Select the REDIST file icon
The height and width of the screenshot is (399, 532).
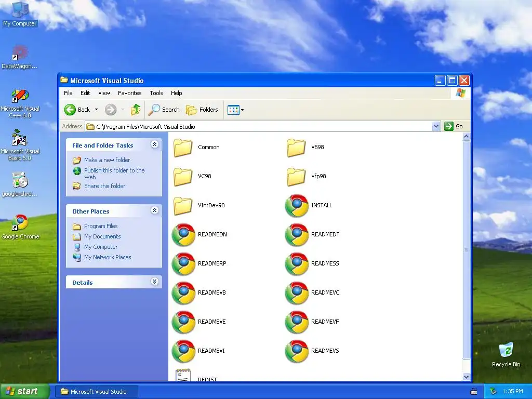click(x=183, y=375)
